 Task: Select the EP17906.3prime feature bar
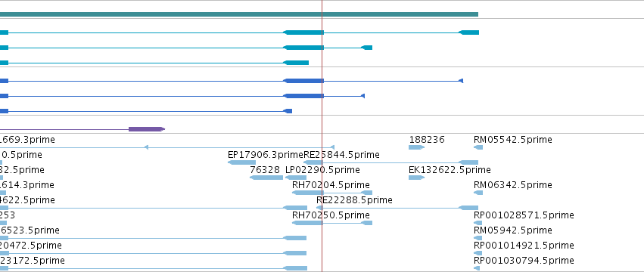pos(241,162)
